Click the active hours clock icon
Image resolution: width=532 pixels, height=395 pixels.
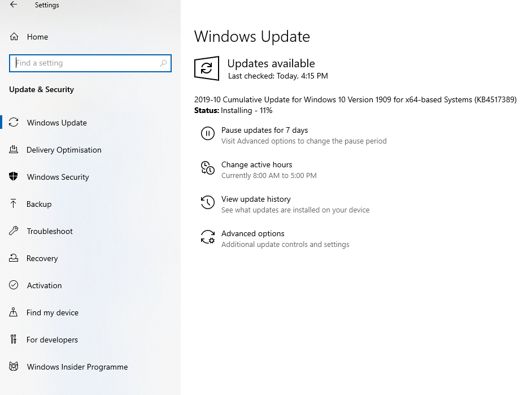point(208,168)
